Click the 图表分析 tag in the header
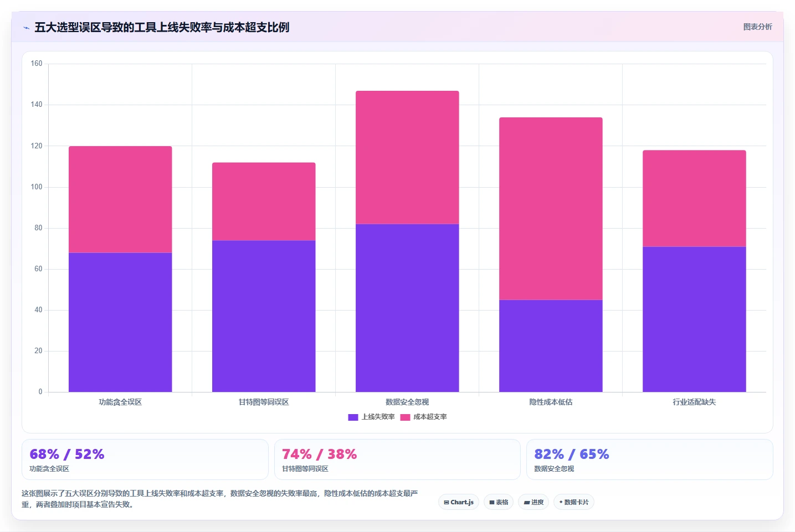Screen dimensions: 795x532 click(757, 27)
